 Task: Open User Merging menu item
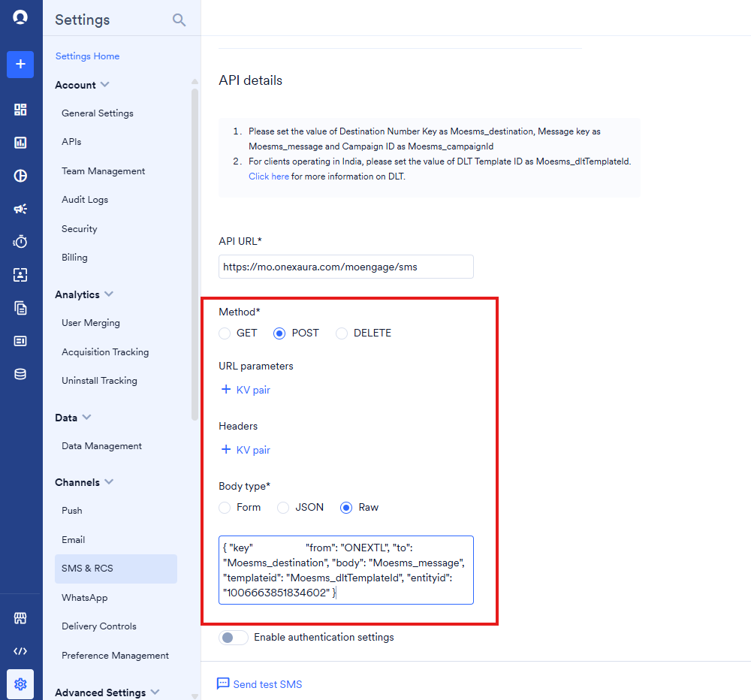pyautogui.click(x=91, y=323)
